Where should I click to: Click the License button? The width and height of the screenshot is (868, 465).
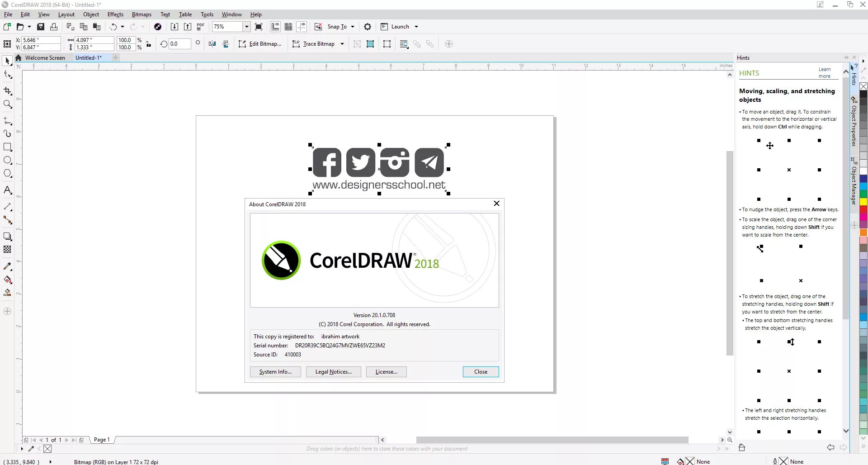[387, 372]
